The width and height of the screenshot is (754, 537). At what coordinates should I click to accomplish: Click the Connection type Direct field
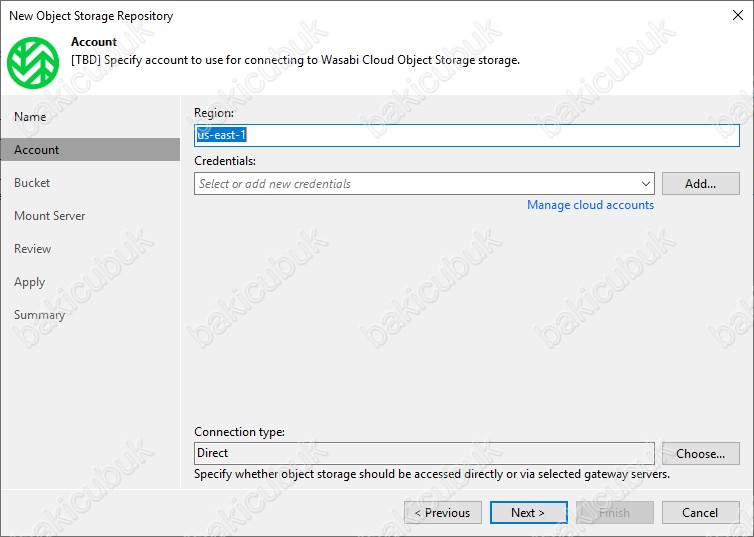point(424,453)
